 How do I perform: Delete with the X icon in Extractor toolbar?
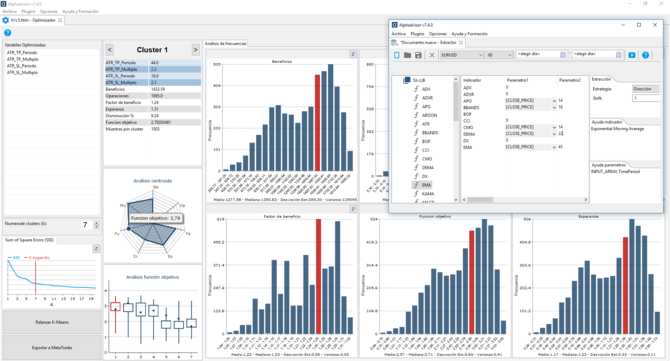(x=432, y=55)
